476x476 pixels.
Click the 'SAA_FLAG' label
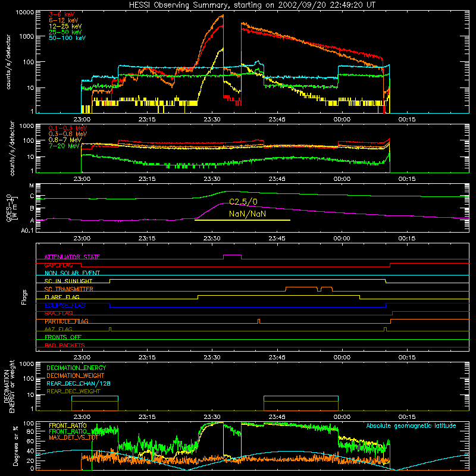click(58, 313)
